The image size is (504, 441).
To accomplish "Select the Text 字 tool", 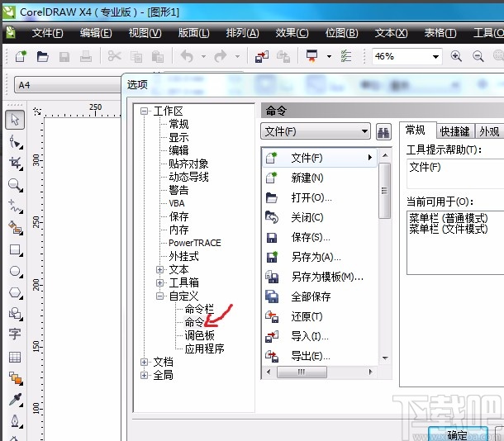I will [15, 334].
